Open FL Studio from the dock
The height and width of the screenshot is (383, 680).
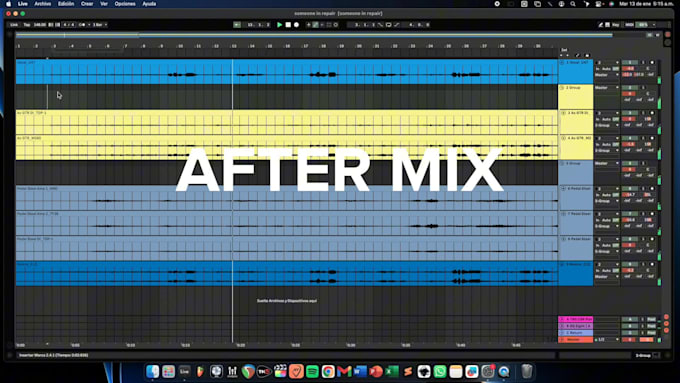200,371
